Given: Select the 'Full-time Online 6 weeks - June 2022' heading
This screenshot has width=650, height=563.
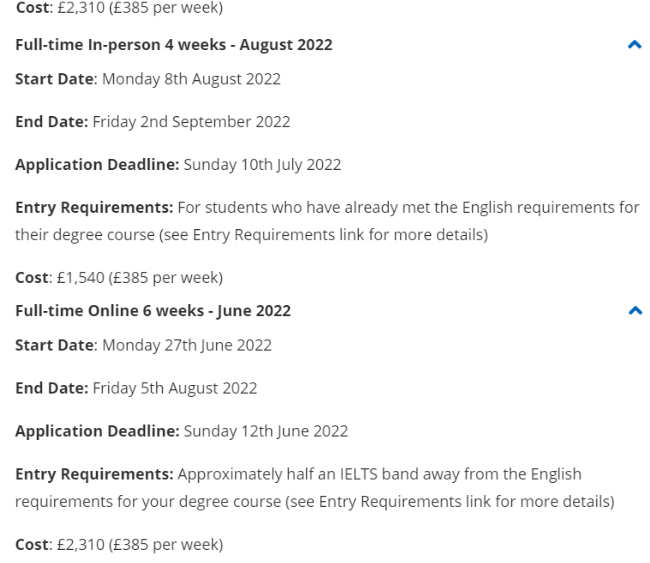Looking at the screenshot, I should (153, 311).
